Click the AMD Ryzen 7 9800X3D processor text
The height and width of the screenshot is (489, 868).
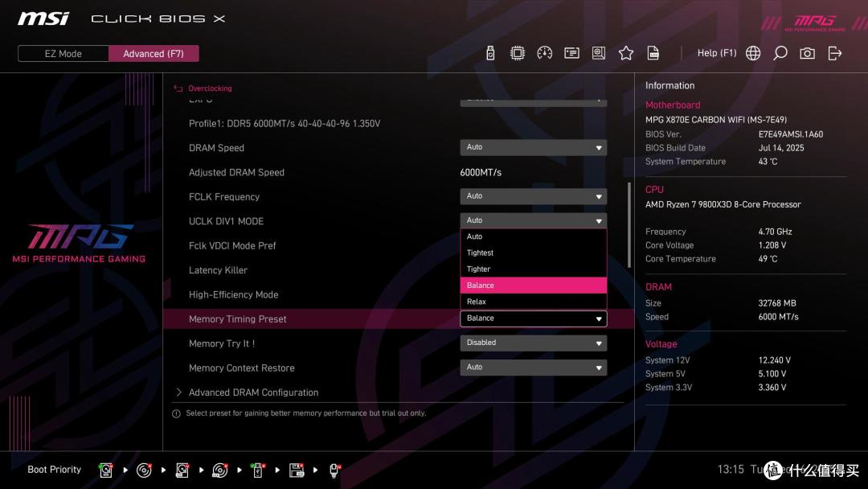(723, 204)
